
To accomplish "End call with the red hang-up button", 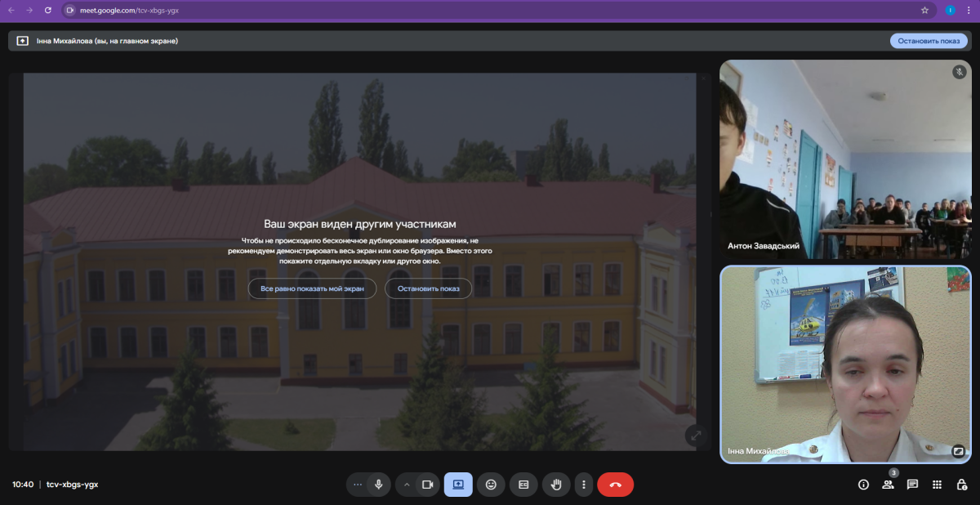I will click(615, 485).
